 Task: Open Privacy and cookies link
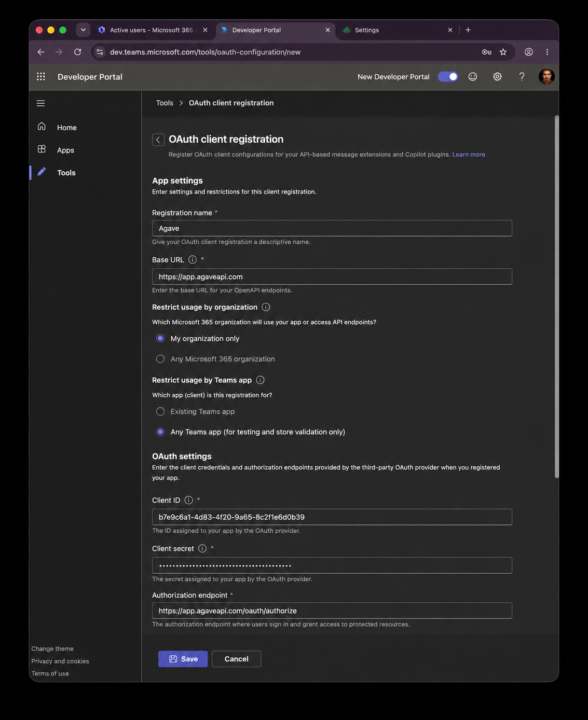coord(60,661)
